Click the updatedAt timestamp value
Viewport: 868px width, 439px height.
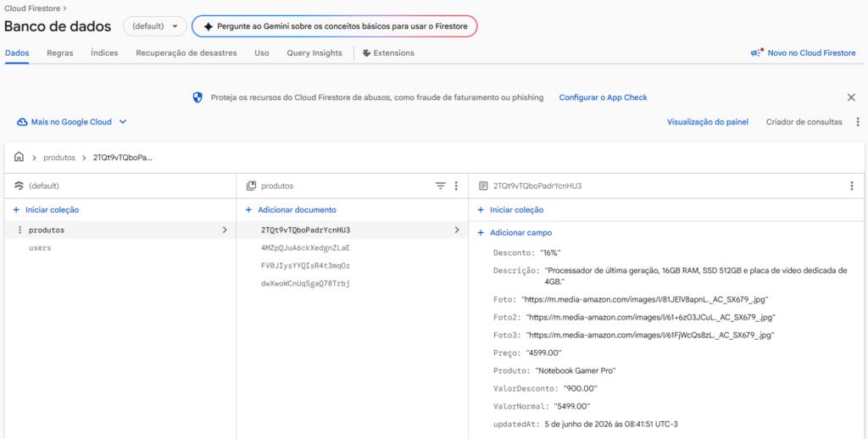point(611,424)
